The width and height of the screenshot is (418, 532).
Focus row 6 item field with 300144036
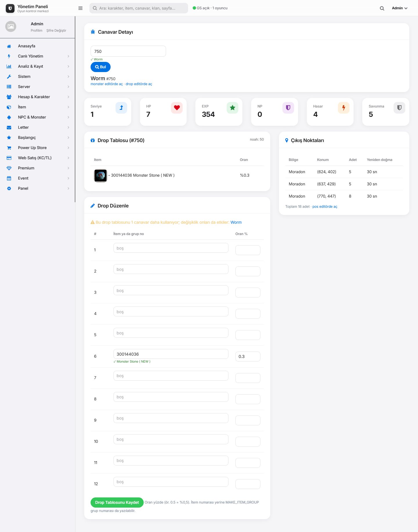coord(171,354)
